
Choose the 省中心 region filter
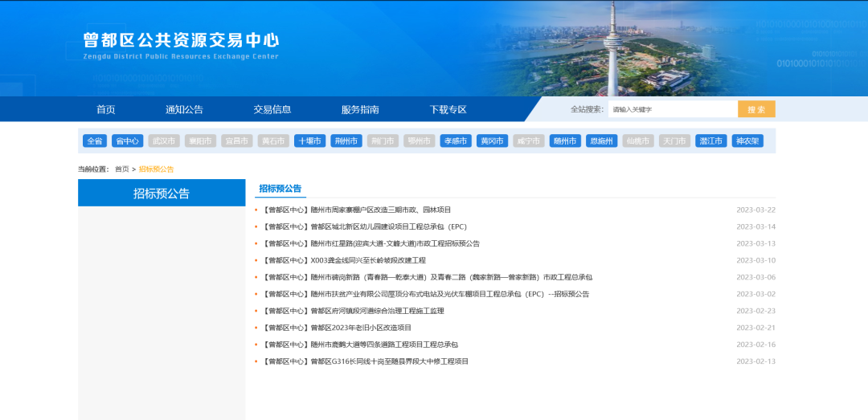tap(127, 141)
